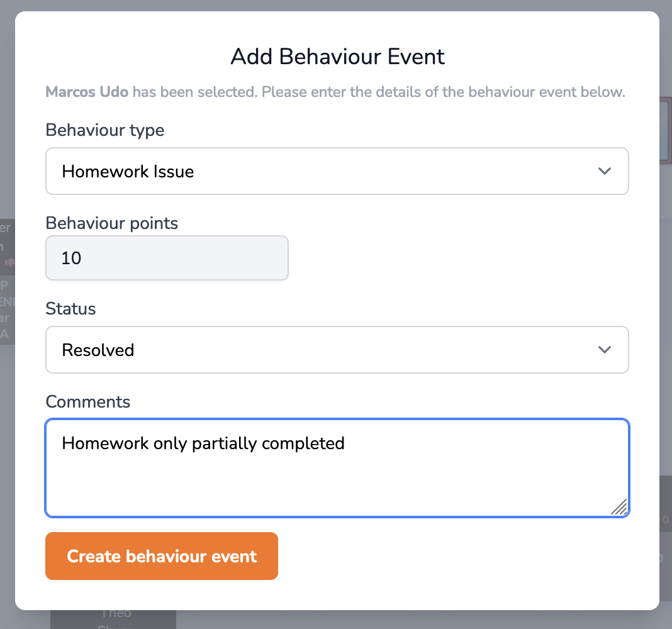This screenshot has width=672, height=629.
Task: Expand the Status dropdown
Action: click(337, 350)
